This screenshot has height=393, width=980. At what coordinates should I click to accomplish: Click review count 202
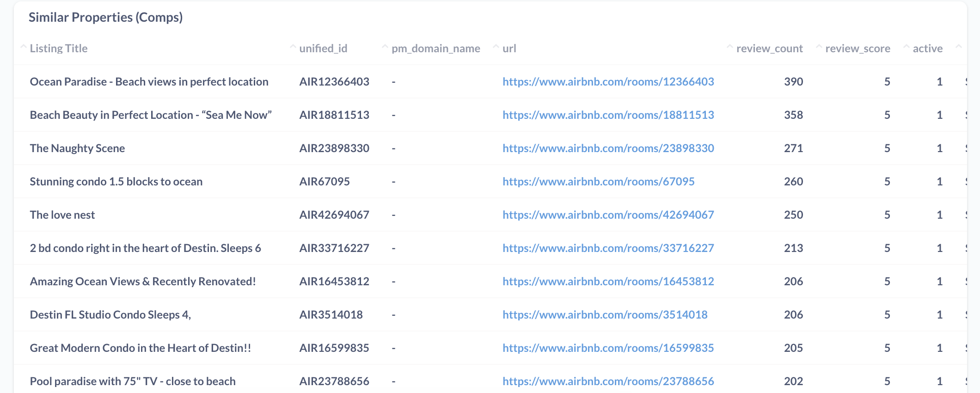[x=793, y=381]
